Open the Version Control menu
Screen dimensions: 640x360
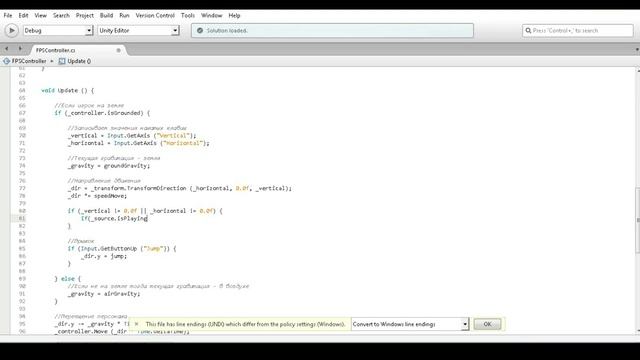point(155,16)
